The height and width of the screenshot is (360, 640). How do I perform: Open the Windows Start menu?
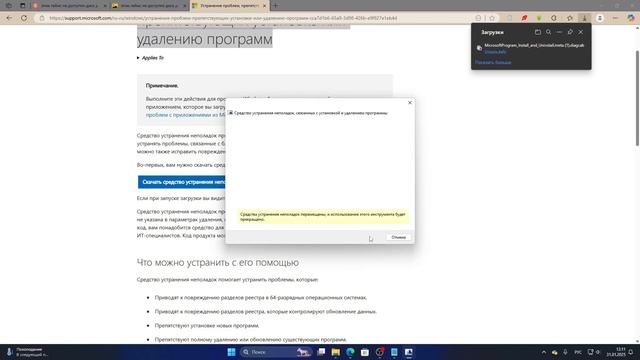231,352
